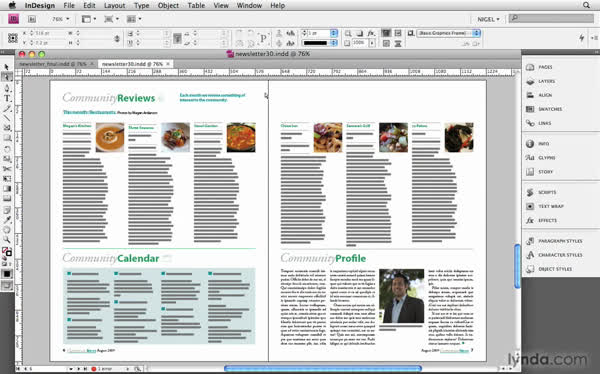Select the Type tool in toolbox
This screenshot has width=600, height=374.
pos(7,98)
